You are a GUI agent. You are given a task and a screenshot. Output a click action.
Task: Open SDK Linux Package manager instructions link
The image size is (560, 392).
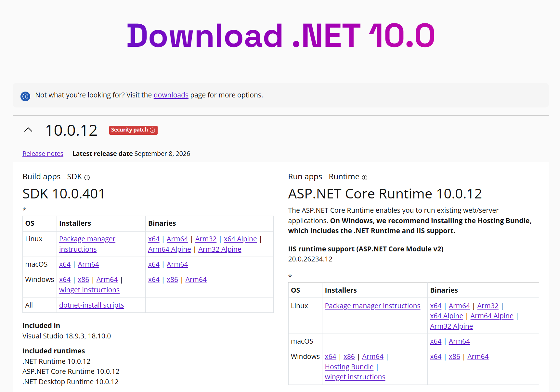(x=87, y=244)
